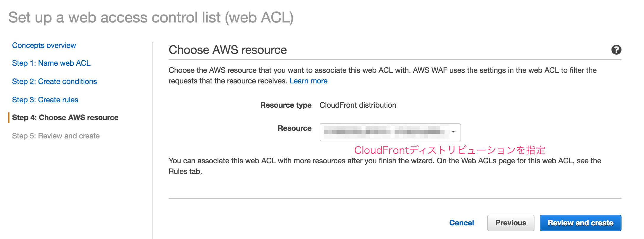Cancel the web ACL wizard
This screenshot has width=644, height=239.
[x=461, y=223]
